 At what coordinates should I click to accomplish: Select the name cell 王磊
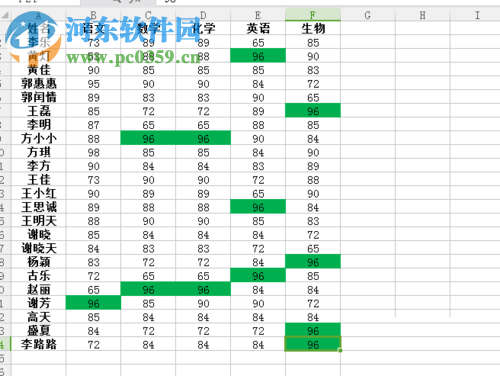click(39, 111)
